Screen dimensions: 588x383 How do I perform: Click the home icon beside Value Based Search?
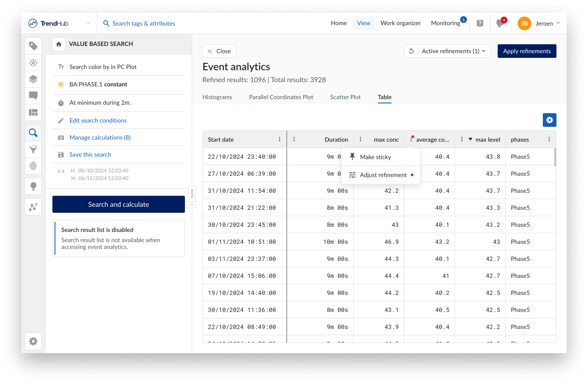pyautogui.click(x=59, y=44)
